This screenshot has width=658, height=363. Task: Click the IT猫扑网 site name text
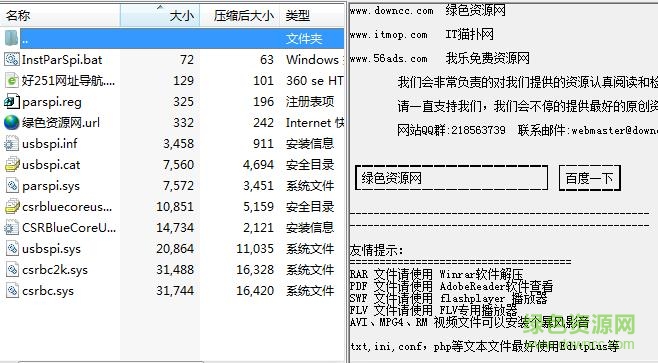[470, 34]
